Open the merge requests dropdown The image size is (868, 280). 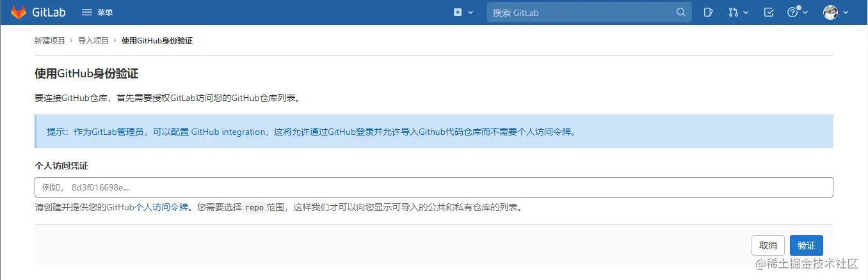tap(737, 12)
